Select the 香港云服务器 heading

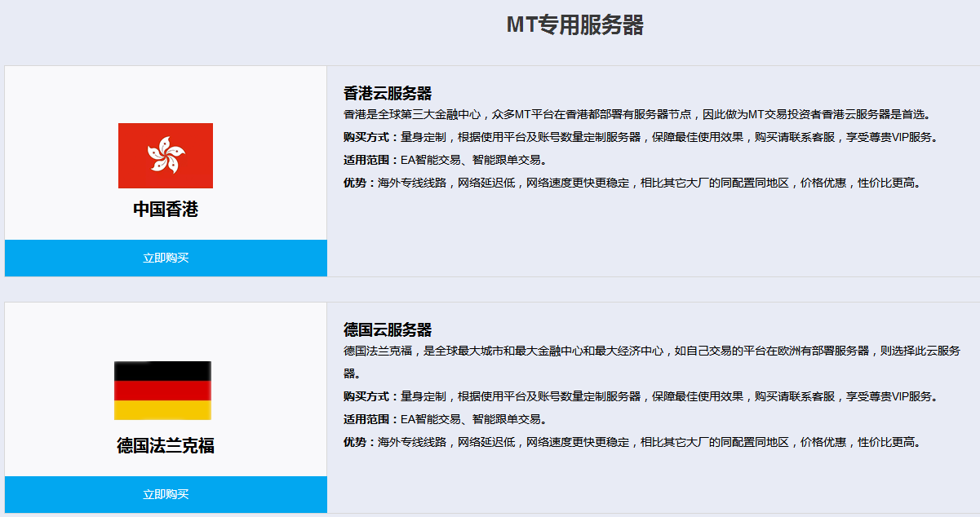[x=388, y=93]
